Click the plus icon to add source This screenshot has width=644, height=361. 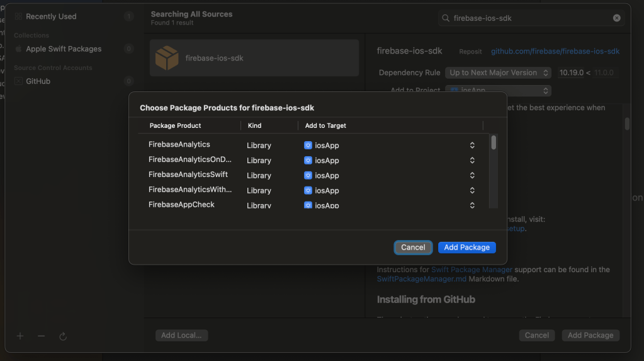pyautogui.click(x=20, y=336)
